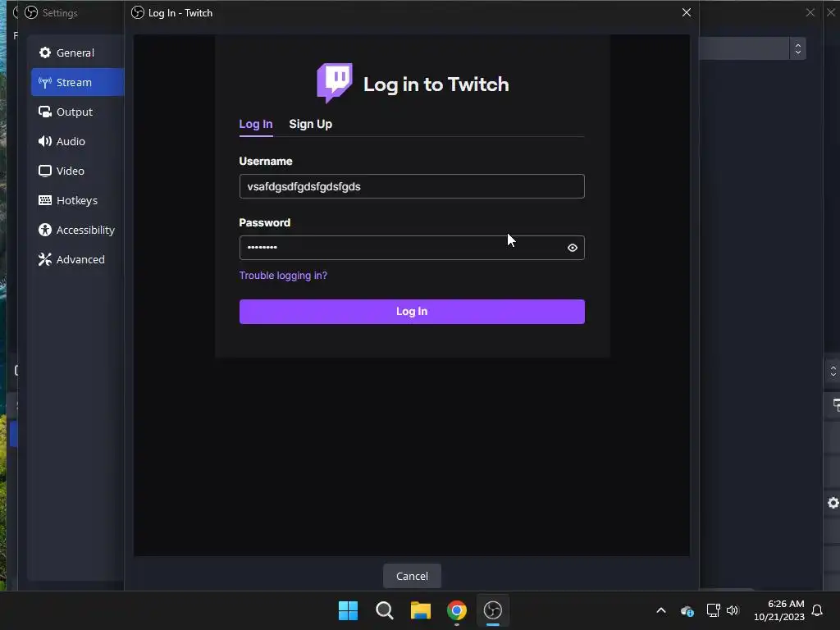The image size is (840, 630).
Task: Switch to Hotkeys settings
Action: click(77, 200)
